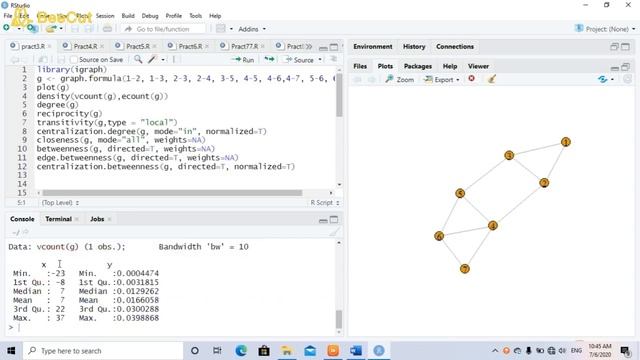
Task: Click the editor vertical scrollbar
Action: tap(339, 96)
